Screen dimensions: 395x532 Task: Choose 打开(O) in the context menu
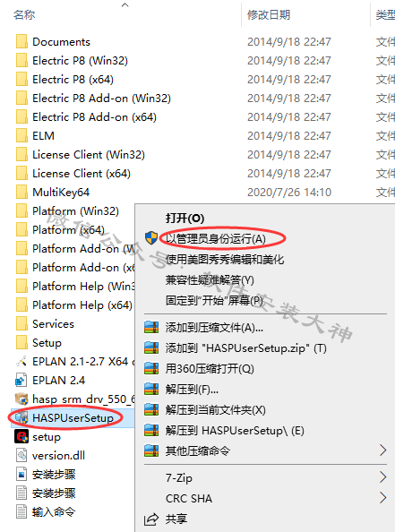tap(185, 219)
